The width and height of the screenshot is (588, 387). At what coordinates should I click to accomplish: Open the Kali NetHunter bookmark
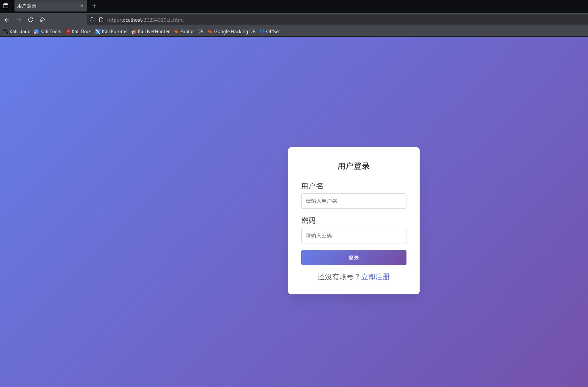pos(151,32)
